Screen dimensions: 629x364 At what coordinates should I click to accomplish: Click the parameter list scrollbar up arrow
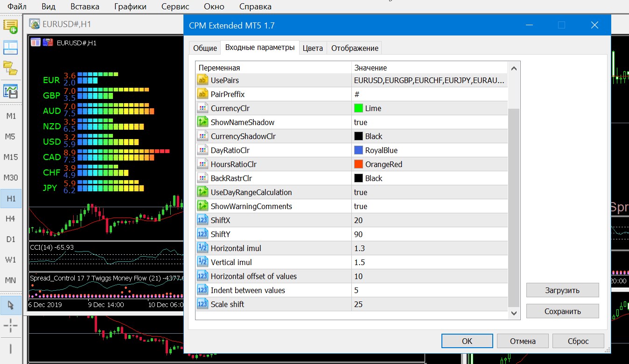coord(514,68)
